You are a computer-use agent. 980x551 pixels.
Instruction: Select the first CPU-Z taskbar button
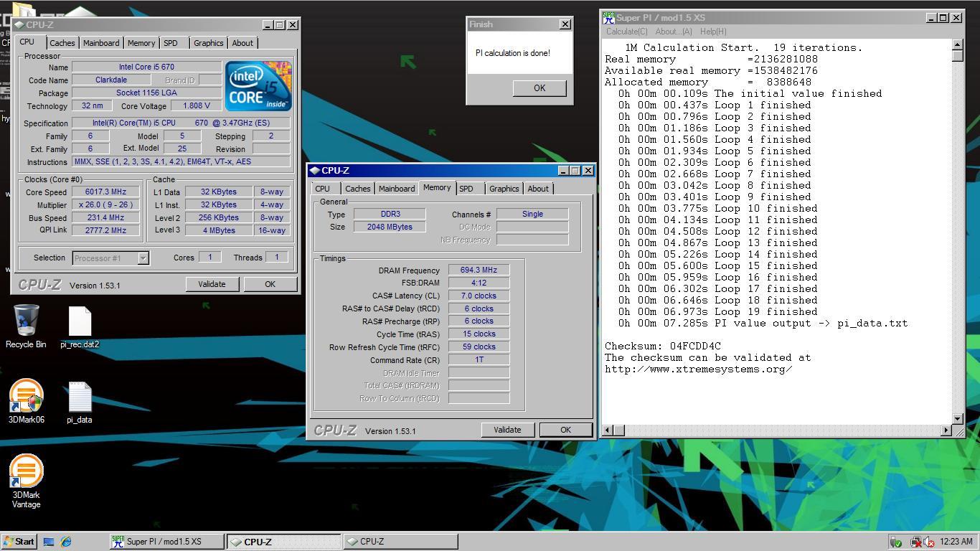coord(283,542)
